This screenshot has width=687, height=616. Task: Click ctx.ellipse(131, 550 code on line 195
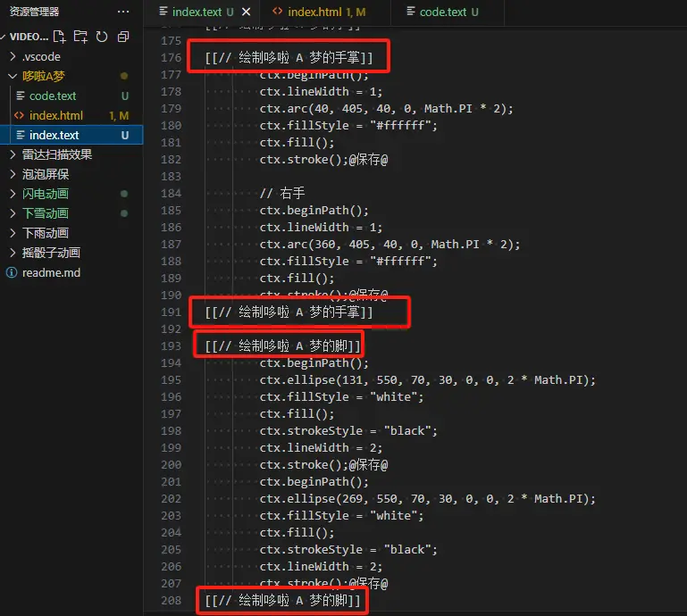pyautogui.click(x=428, y=380)
